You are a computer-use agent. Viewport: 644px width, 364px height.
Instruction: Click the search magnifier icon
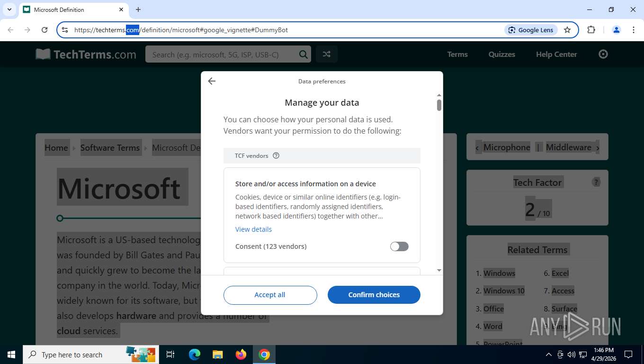pos(304,55)
